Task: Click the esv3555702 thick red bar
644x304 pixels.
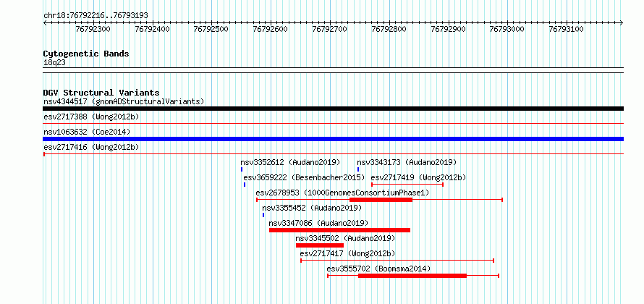Action: click(412, 276)
